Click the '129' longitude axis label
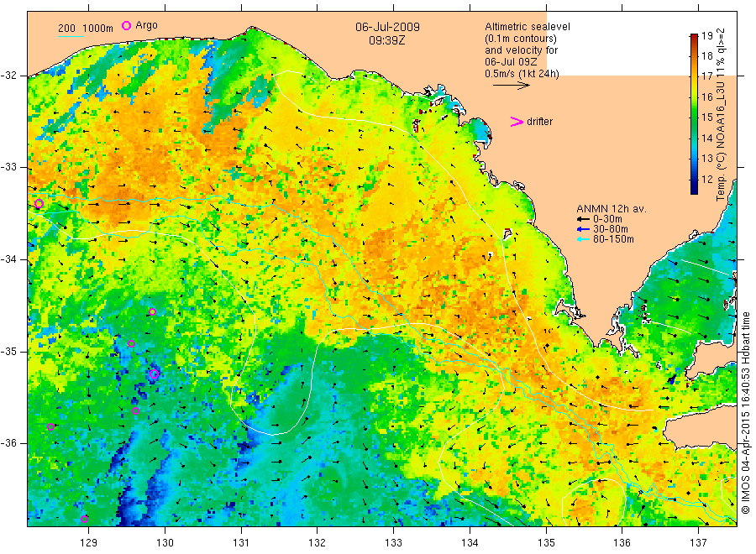 tap(89, 543)
